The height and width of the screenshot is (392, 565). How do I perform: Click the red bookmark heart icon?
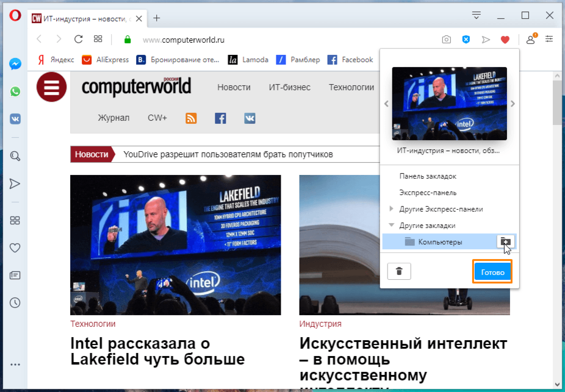505,40
